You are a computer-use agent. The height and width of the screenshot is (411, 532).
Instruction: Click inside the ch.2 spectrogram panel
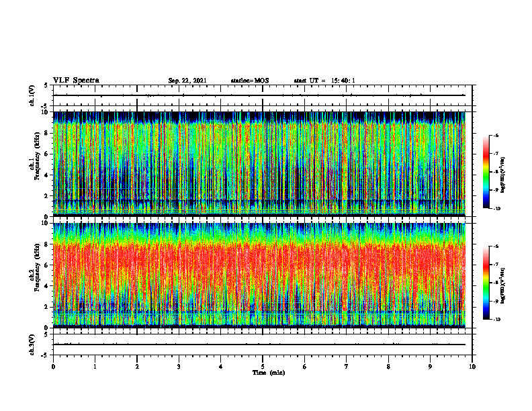tap(259, 275)
